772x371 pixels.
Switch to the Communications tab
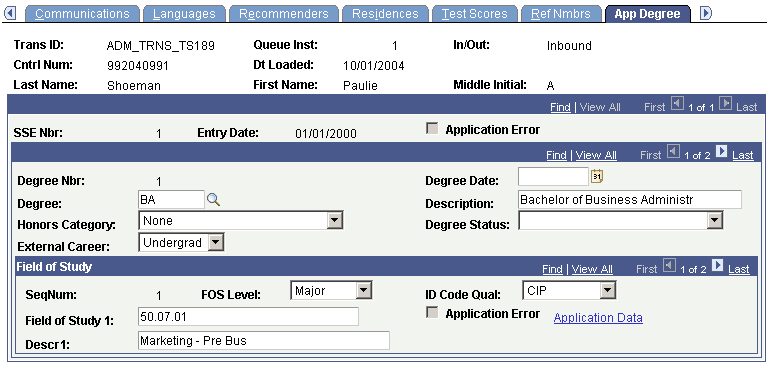coord(82,13)
